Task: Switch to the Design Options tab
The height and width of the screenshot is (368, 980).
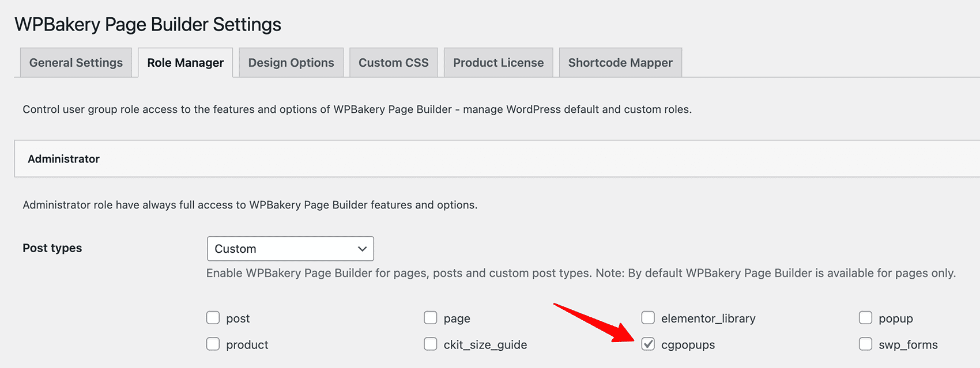Action: pyautogui.click(x=291, y=63)
